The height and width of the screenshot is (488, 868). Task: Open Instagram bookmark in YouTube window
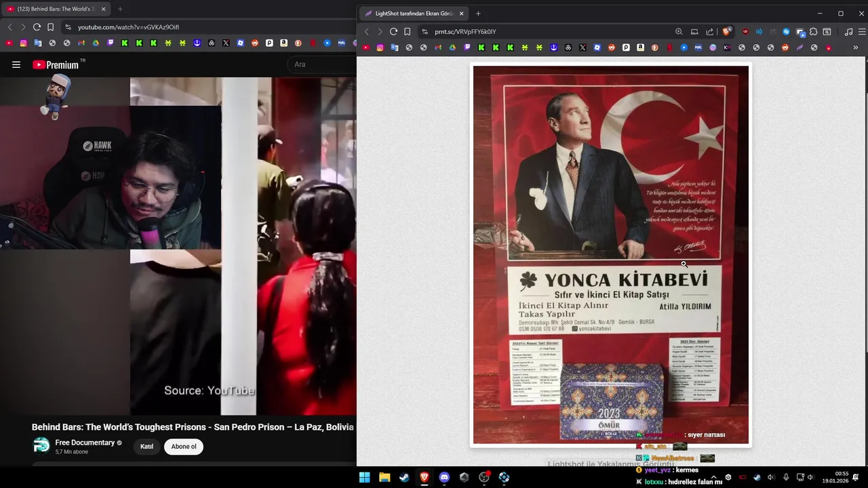pos(23,43)
